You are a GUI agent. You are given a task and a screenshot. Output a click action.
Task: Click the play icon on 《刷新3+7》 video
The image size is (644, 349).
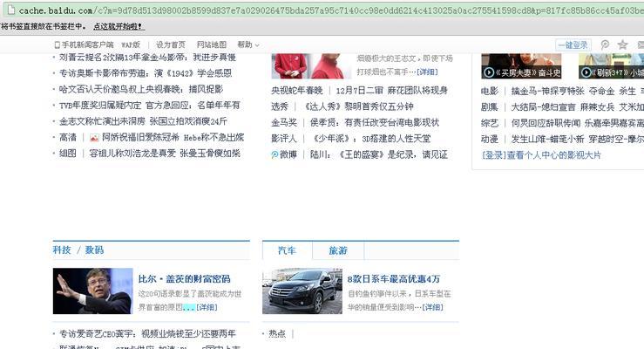[x=586, y=72]
